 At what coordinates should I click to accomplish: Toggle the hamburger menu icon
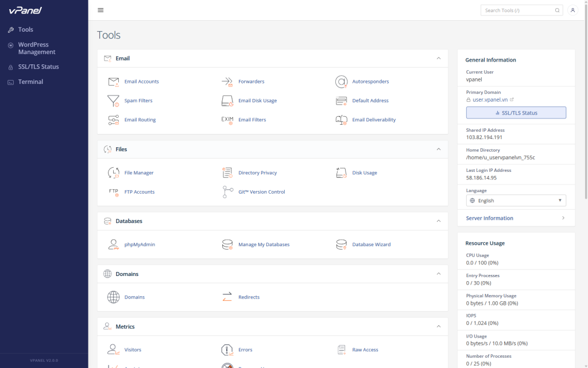point(100,10)
